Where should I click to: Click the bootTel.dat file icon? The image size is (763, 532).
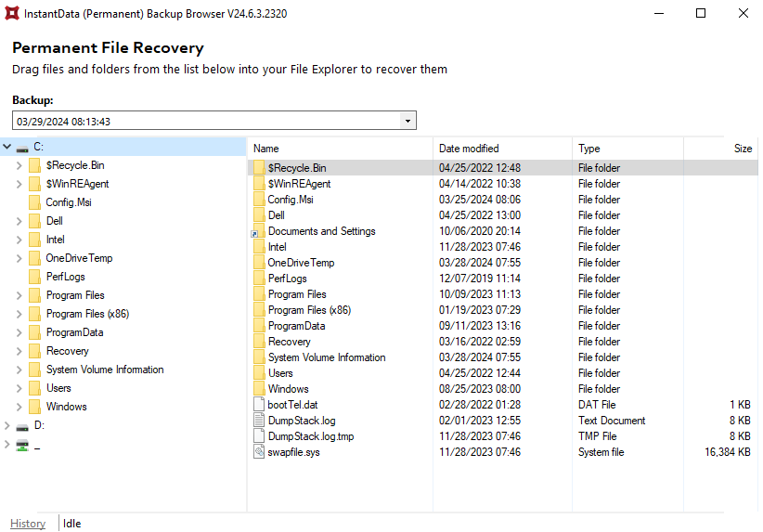click(259, 405)
